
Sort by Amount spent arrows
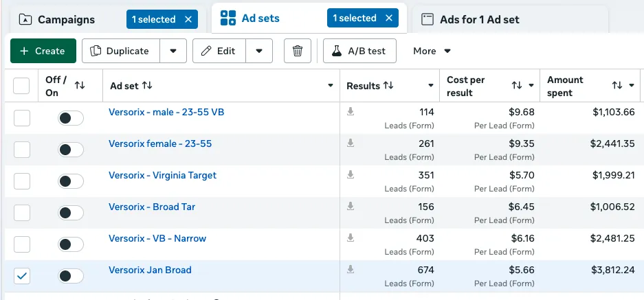[617, 85]
